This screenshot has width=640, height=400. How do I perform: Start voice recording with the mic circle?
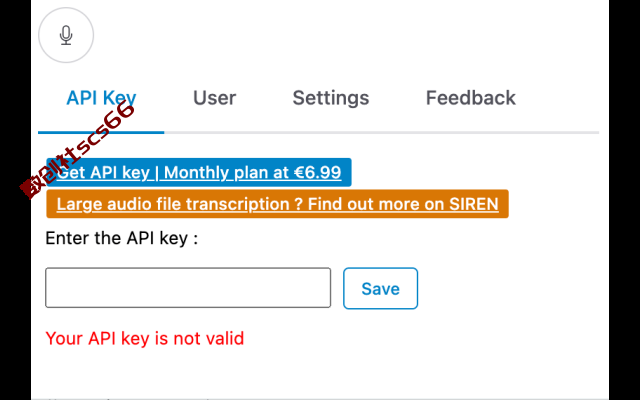tap(66, 35)
